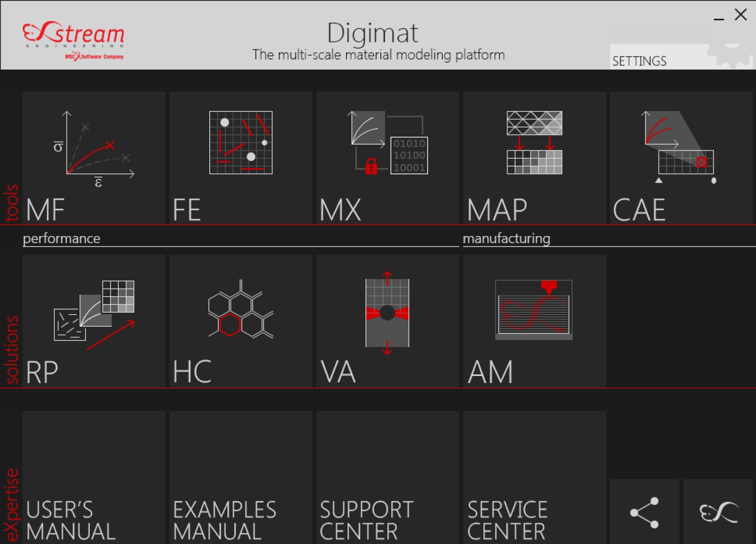756x544 pixels.
Task: Open the Digimat-MF mean-field tool tile
Action: point(94,158)
